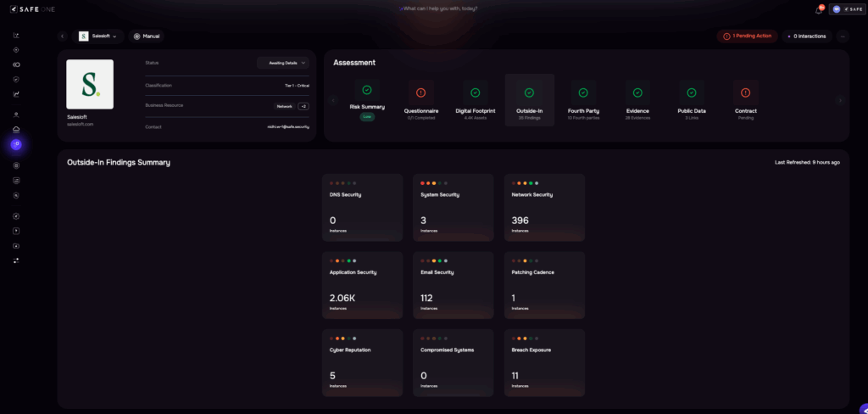Viewport: 868px width, 414px height.
Task: Expand the +2 business resource tags
Action: click(x=303, y=106)
